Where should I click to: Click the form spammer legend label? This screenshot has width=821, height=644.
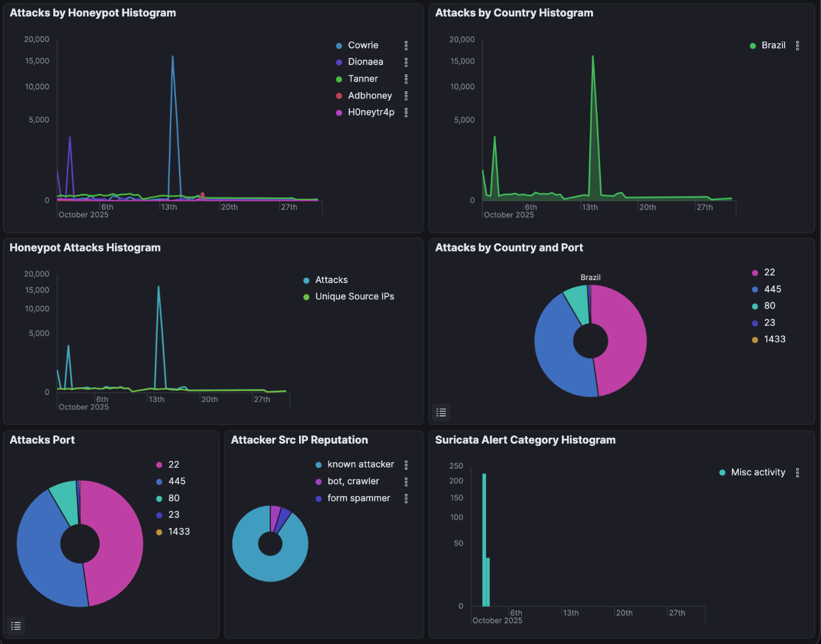point(359,498)
